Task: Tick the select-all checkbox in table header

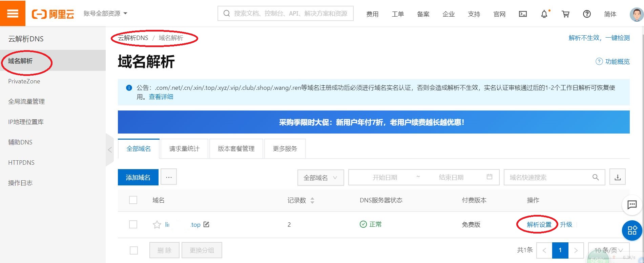Action: pos(133,200)
